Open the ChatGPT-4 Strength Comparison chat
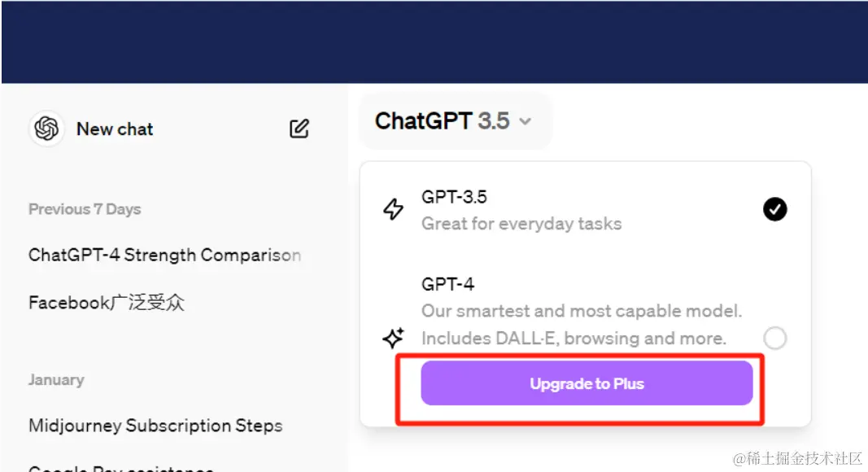 (x=164, y=255)
